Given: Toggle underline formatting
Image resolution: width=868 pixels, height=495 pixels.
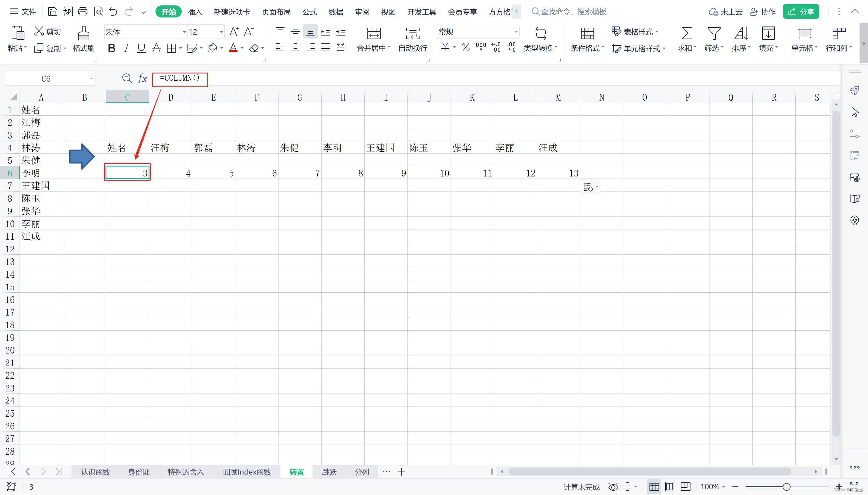Looking at the screenshot, I should pyautogui.click(x=141, y=48).
